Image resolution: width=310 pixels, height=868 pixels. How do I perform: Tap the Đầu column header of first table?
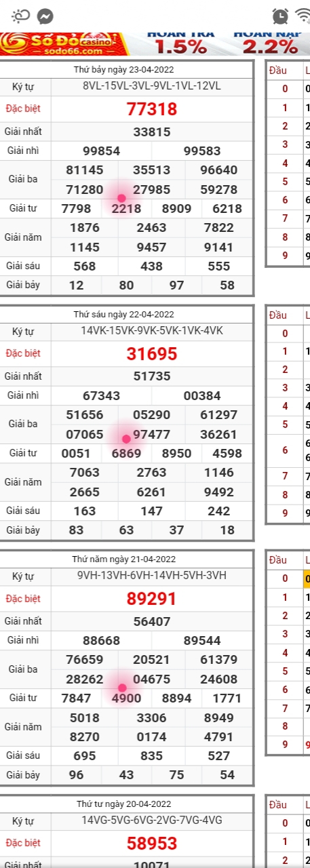tap(277, 70)
